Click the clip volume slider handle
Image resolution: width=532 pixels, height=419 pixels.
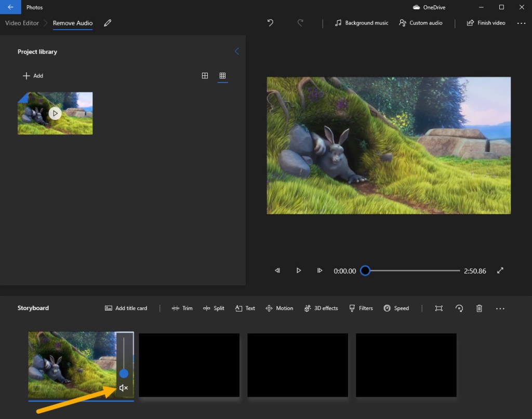click(x=124, y=374)
